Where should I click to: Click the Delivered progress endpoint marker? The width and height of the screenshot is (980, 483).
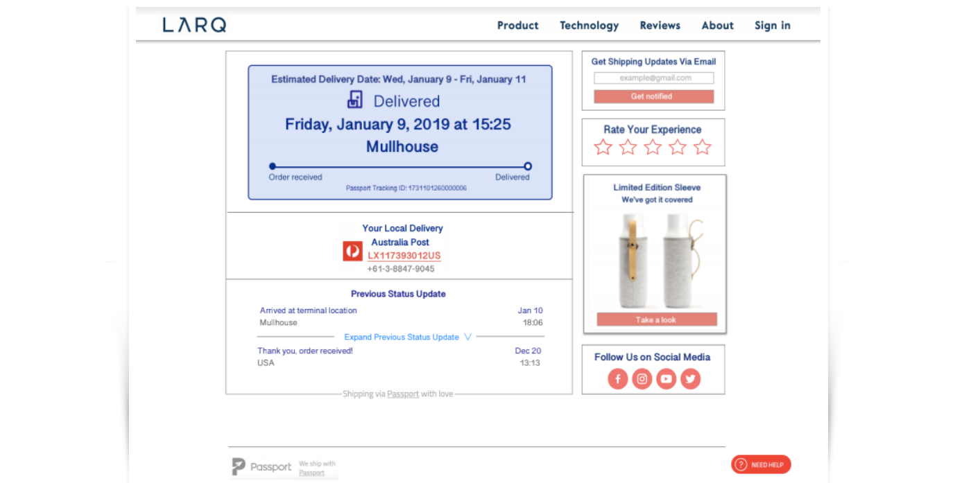point(528,166)
